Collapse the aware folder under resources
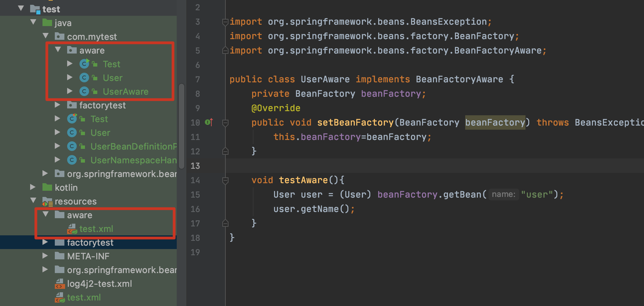This screenshot has width=644, height=306. 46,214
